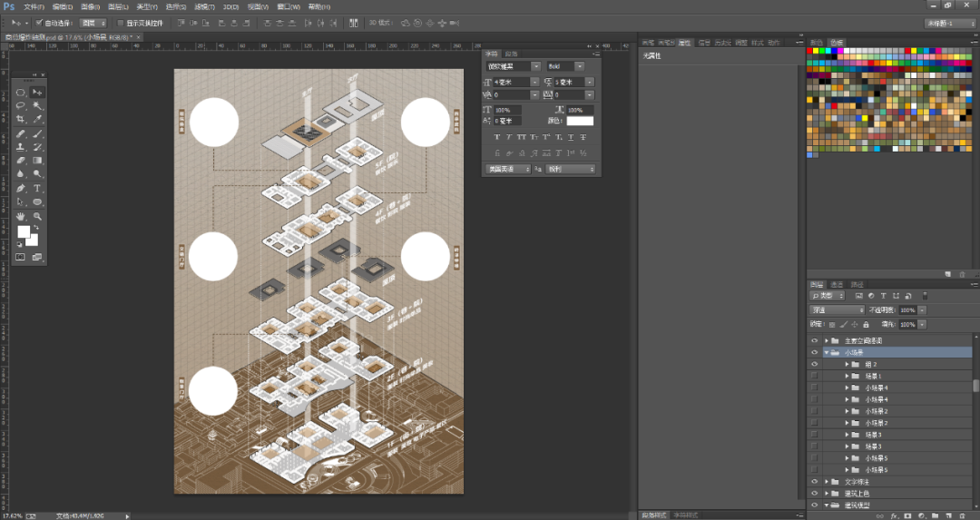The width and height of the screenshot is (980, 520).
Task: Open the font size 4毫米 dropdown
Action: click(x=534, y=82)
